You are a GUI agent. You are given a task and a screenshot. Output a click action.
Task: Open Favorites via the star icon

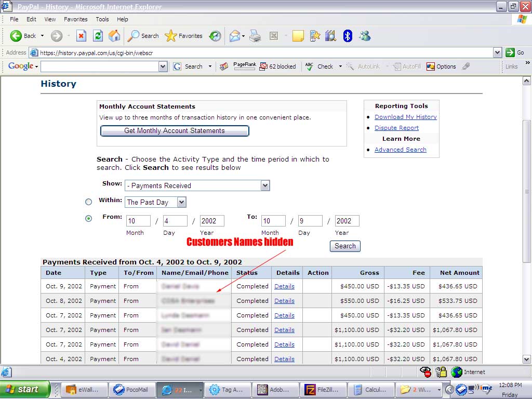tap(183, 36)
